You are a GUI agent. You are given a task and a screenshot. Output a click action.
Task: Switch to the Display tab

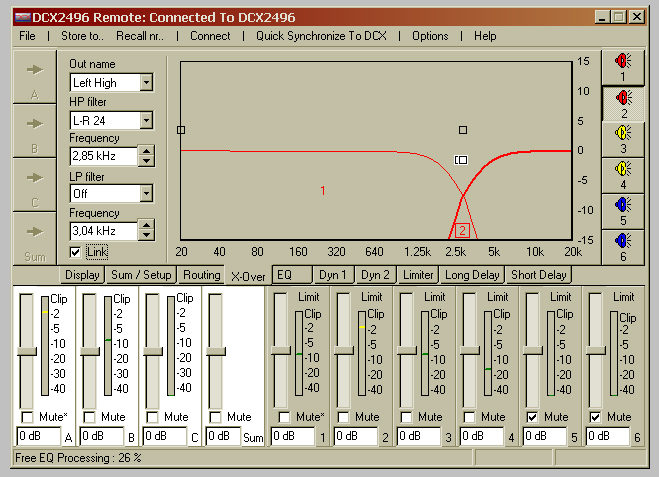pos(82,275)
